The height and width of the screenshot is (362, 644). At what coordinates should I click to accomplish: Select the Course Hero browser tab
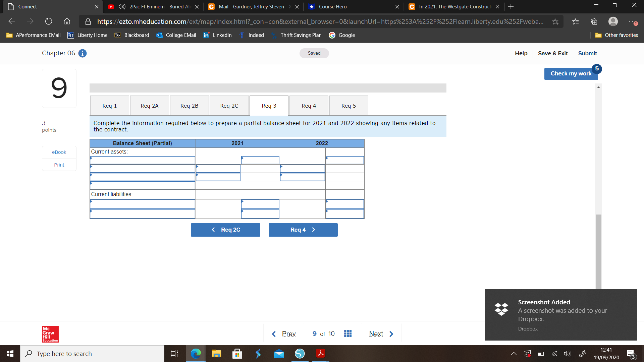[x=335, y=6]
